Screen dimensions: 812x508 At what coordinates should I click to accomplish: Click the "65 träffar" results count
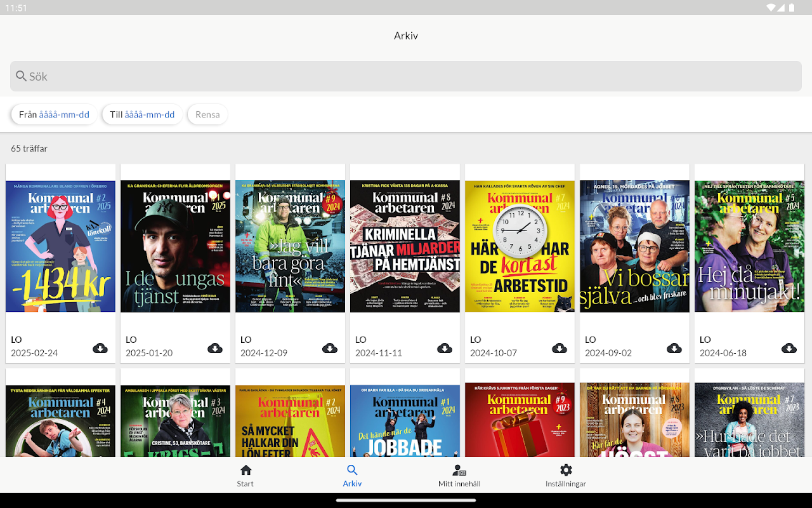click(29, 149)
